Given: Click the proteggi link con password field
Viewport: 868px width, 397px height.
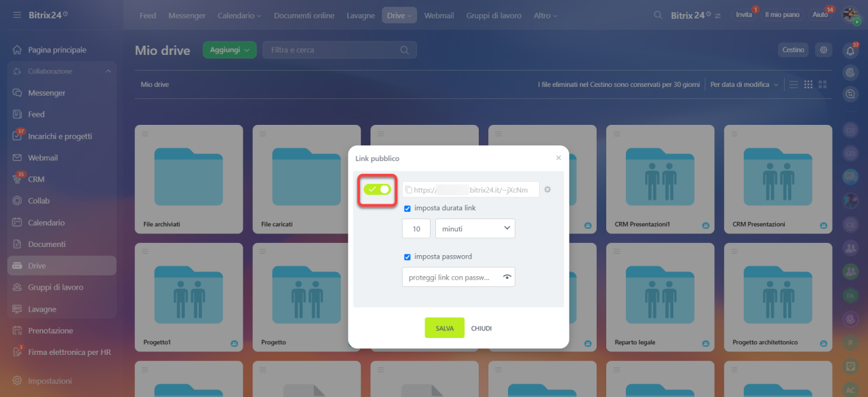Looking at the screenshot, I should [458, 277].
